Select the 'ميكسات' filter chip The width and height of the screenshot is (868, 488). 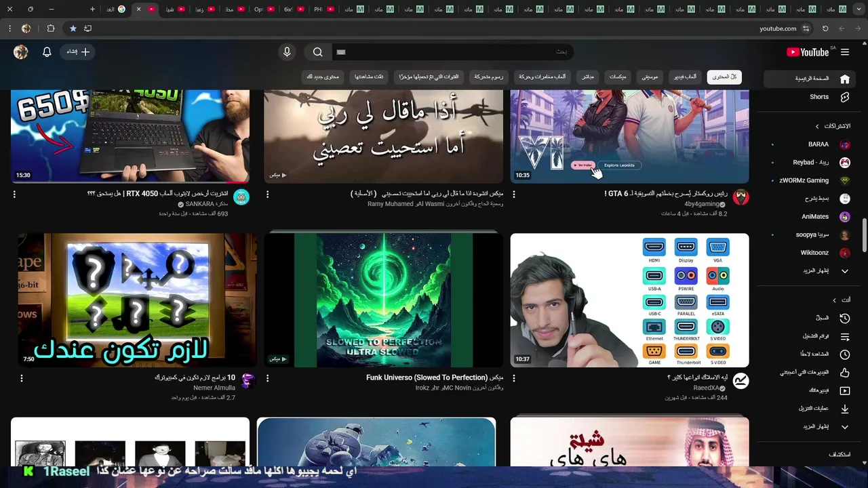(x=617, y=77)
